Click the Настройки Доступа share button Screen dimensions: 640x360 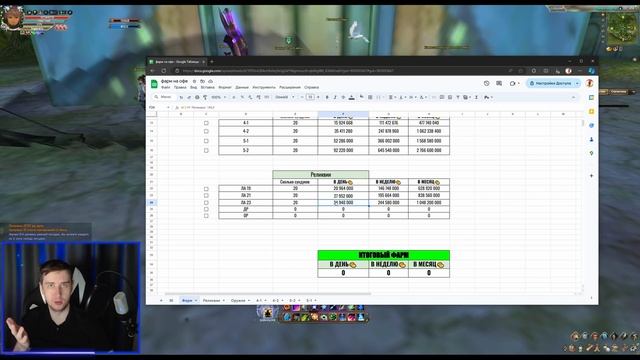[551, 83]
